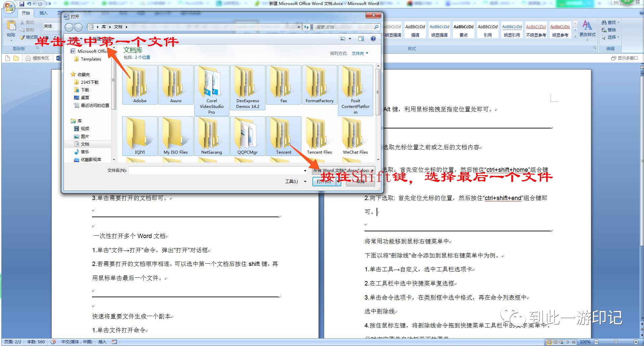Click the Forward arrow in the 打开 dialog
The width and height of the screenshot is (644, 346).
pyautogui.click(x=78, y=27)
